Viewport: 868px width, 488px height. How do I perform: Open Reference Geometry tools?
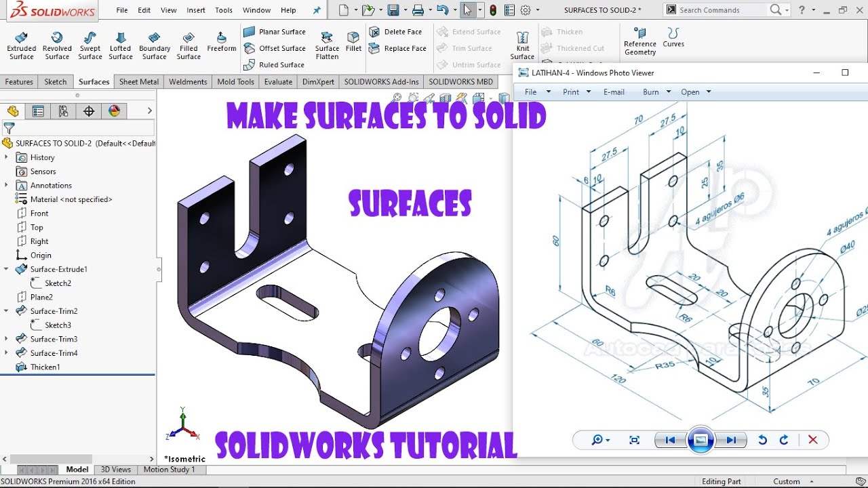tap(640, 41)
